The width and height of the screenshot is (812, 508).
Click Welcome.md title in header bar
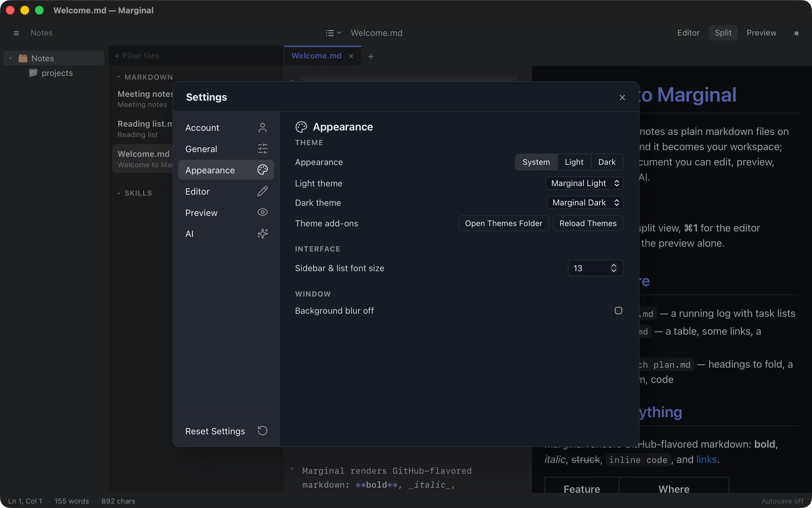pyautogui.click(x=377, y=33)
